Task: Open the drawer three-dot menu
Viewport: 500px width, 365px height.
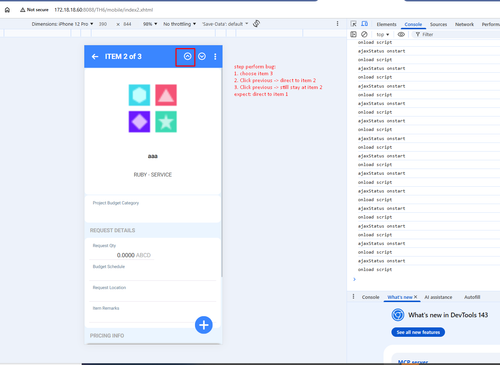Action: (353, 297)
